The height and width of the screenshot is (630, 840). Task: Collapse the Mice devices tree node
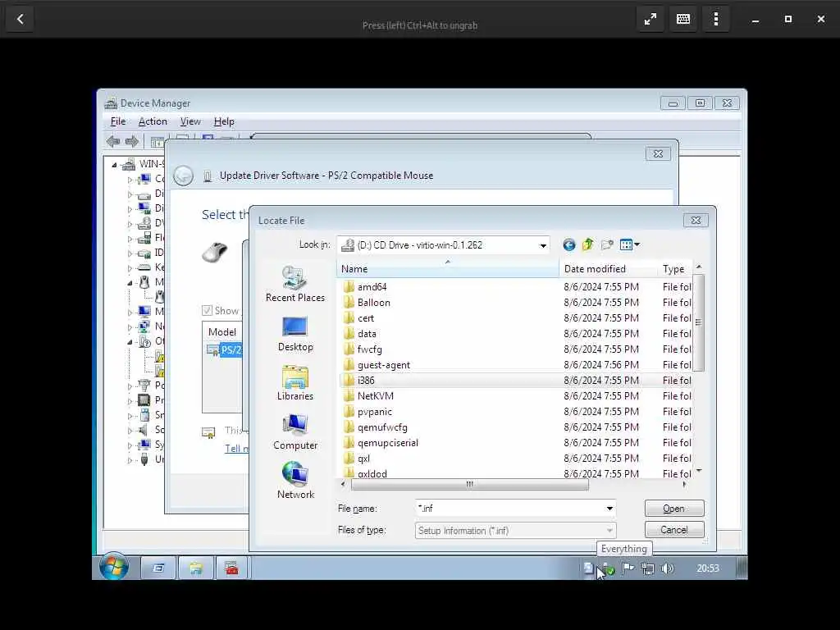[130, 282]
